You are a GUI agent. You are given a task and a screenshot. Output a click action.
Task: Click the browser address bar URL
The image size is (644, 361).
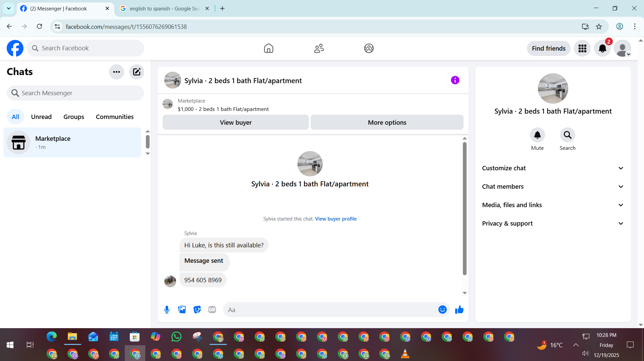coord(126,26)
